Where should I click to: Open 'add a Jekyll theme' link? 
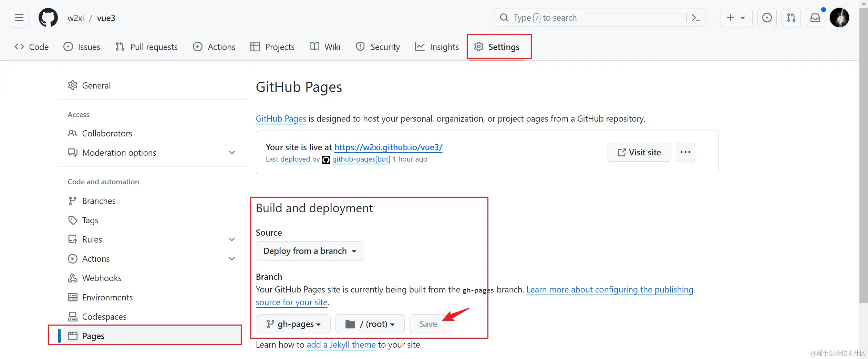pyautogui.click(x=341, y=345)
